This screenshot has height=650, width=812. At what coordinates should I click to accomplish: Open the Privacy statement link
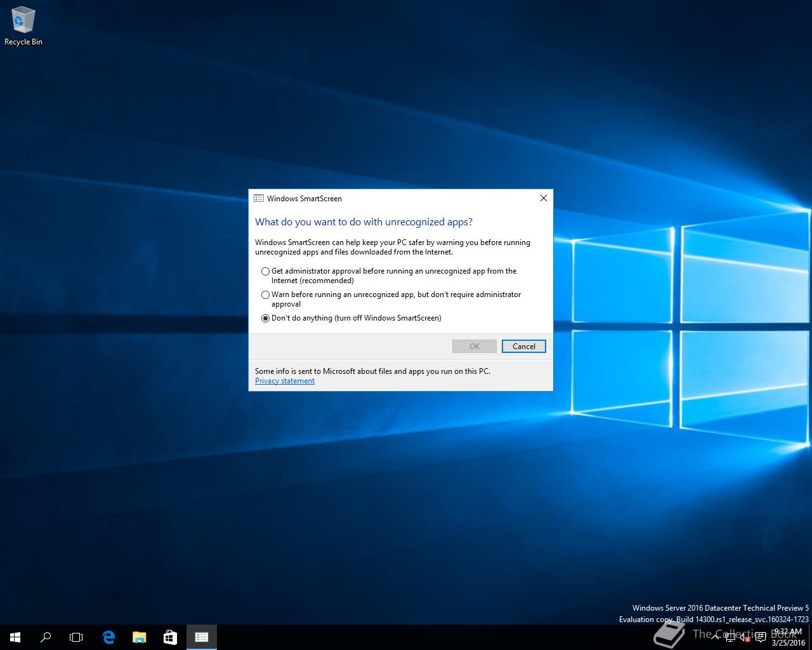[x=285, y=381]
